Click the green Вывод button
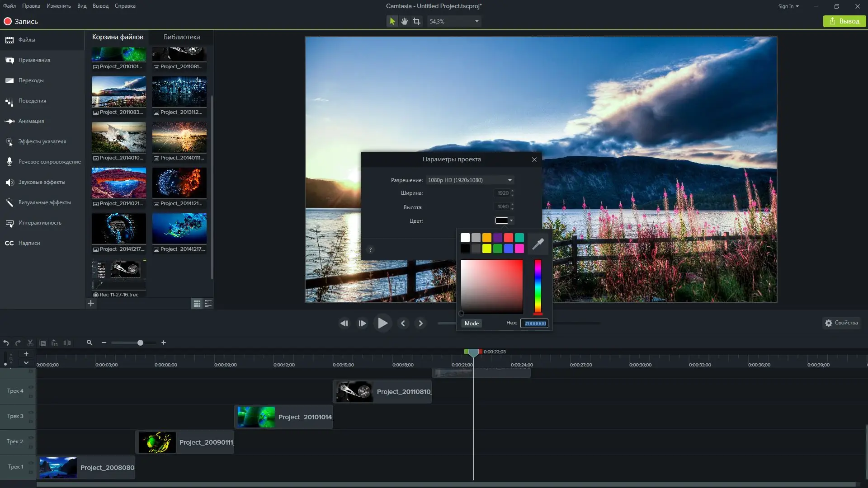The image size is (868, 488). click(x=844, y=21)
